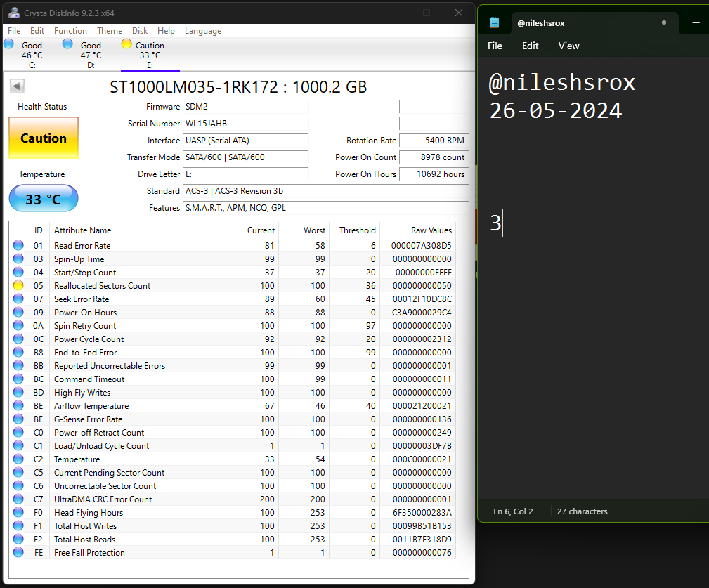Open Notepad's Edit menu
The image size is (709, 588).
pos(530,46)
